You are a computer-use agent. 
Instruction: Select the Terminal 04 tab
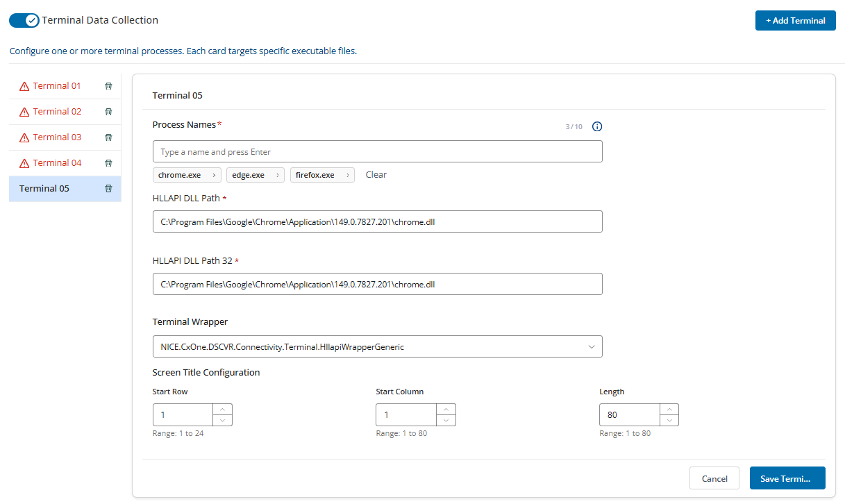click(x=65, y=163)
